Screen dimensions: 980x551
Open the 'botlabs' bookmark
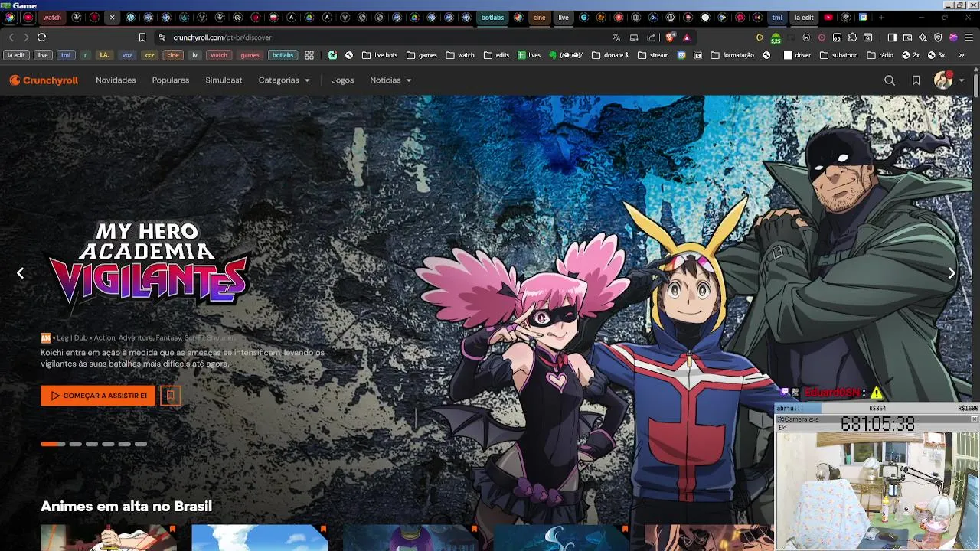point(283,55)
